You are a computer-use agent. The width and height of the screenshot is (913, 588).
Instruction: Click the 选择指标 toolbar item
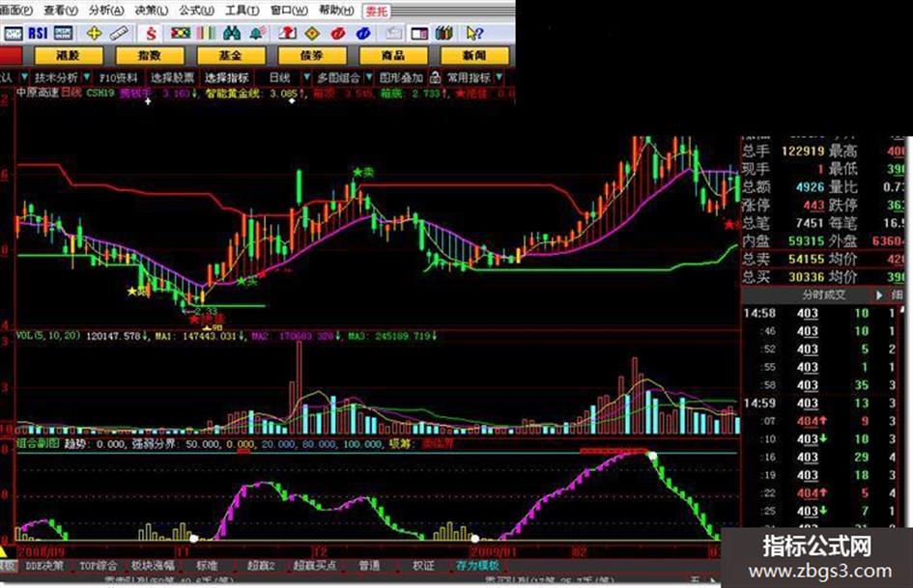[227, 77]
